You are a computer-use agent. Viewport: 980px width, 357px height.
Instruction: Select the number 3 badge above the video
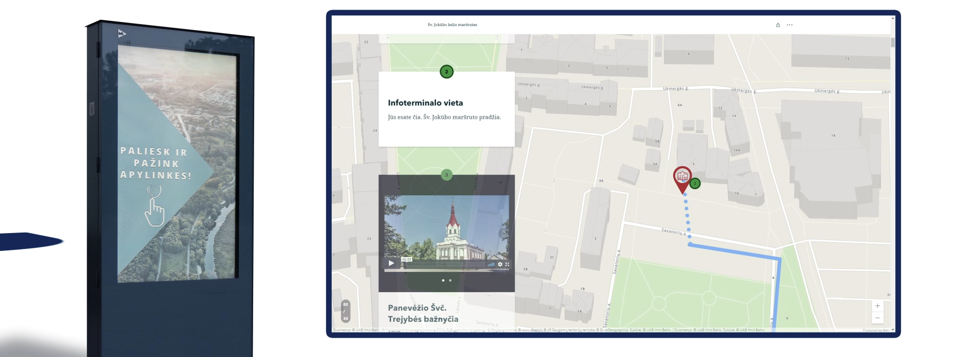[447, 175]
